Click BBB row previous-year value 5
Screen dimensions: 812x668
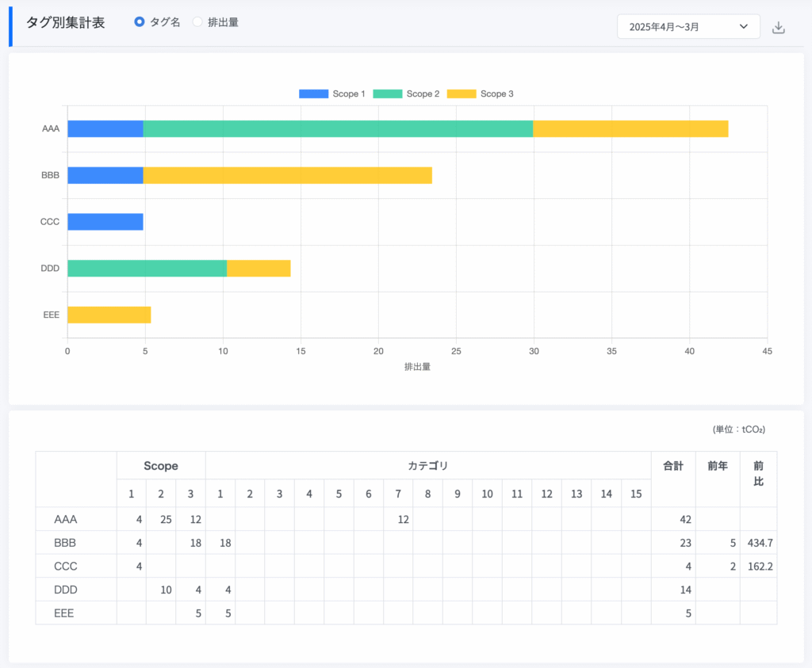pos(733,543)
